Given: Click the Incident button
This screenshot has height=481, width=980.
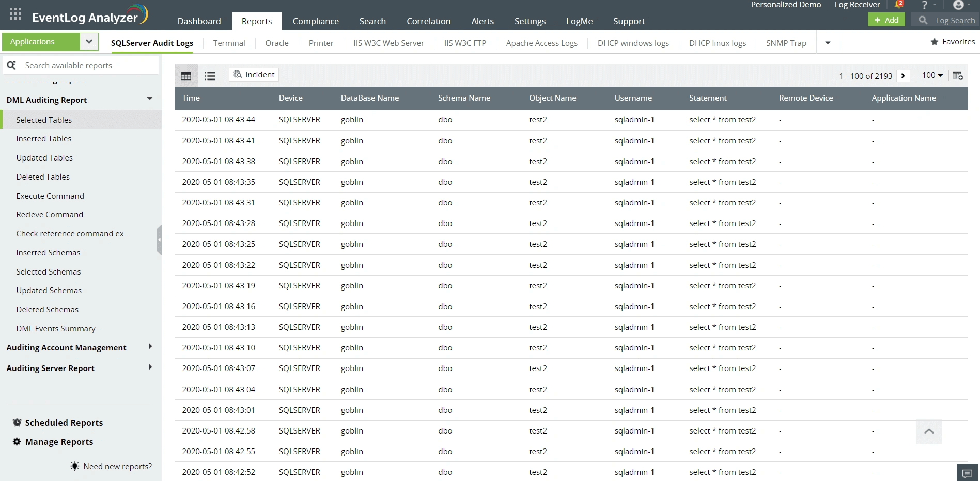Looking at the screenshot, I should point(254,75).
